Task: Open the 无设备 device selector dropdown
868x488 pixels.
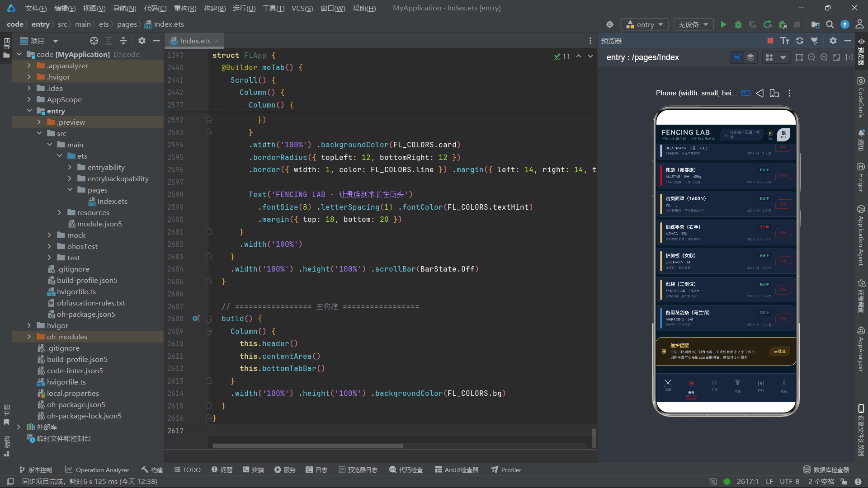Action: 693,24
